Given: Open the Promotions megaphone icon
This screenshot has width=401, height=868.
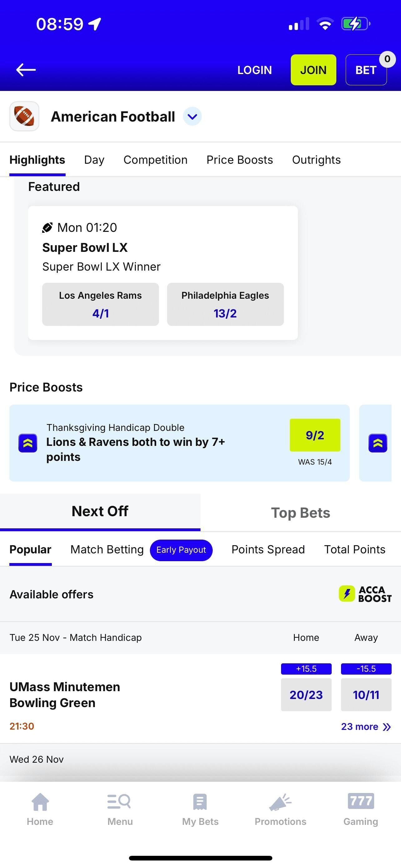Looking at the screenshot, I should point(280,802).
